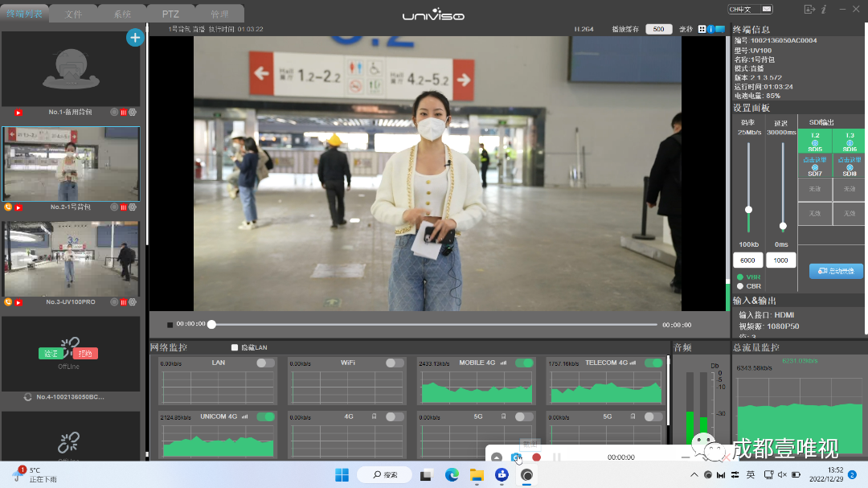The image size is (868, 488).
Task: Select the SDI7 output button
Action: (x=815, y=166)
